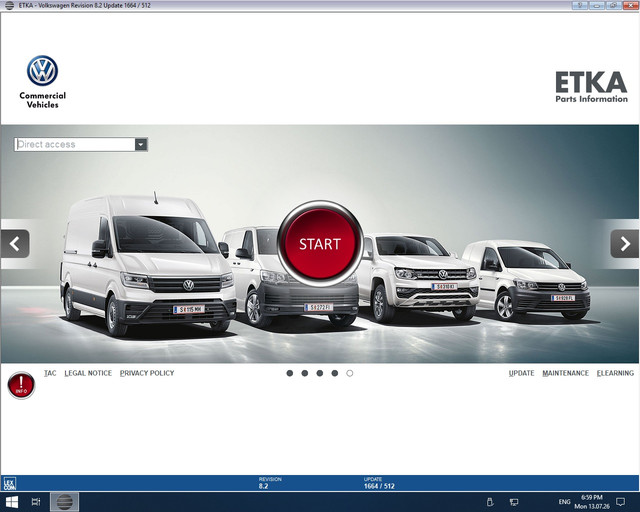Click the Volkswagen Commercial Vehicles logo
The image size is (640, 512).
(x=42, y=82)
